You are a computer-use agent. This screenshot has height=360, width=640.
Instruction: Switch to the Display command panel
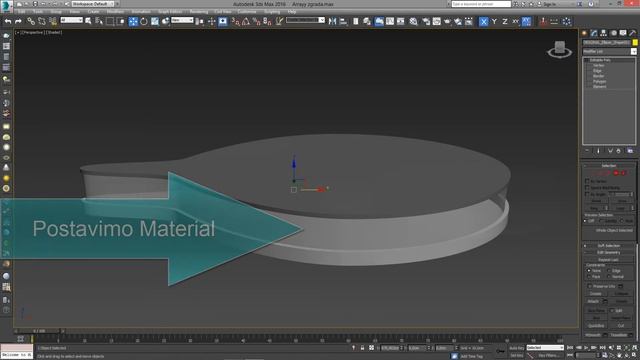coord(623,33)
